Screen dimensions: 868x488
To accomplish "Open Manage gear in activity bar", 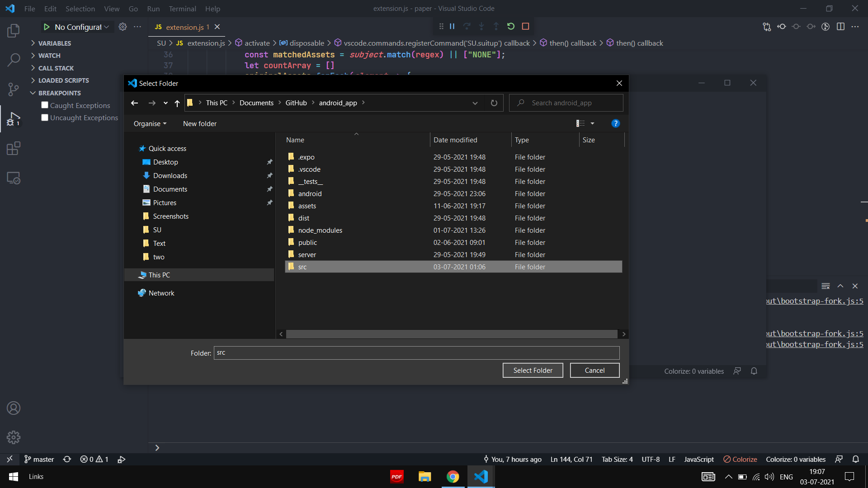I will 14,437.
